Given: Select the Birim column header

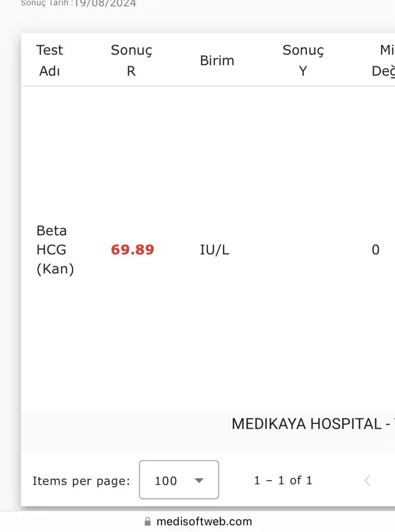Looking at the screenshot, I should (217, 60).
